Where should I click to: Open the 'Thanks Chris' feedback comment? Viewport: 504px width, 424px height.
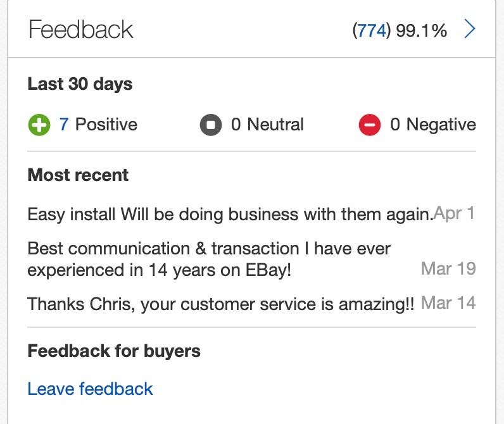click(221, 304)
